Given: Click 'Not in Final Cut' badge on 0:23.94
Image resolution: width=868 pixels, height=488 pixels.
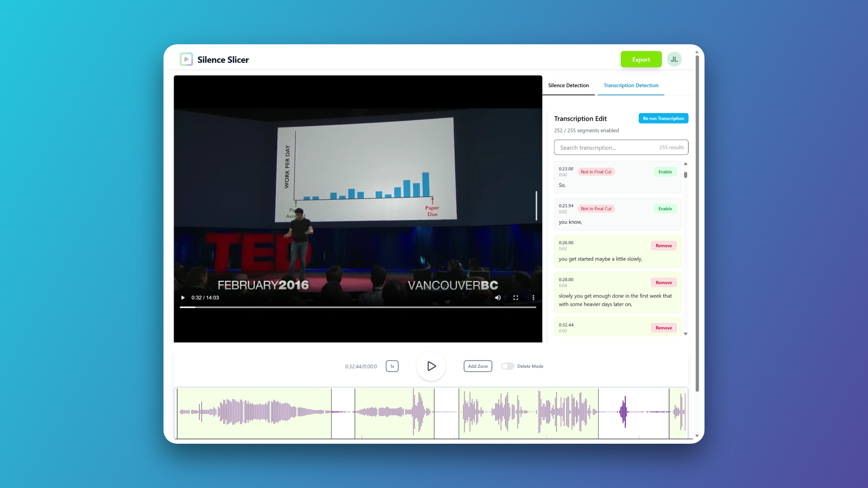Looking at the screenshot, I should tap(596, 209).
